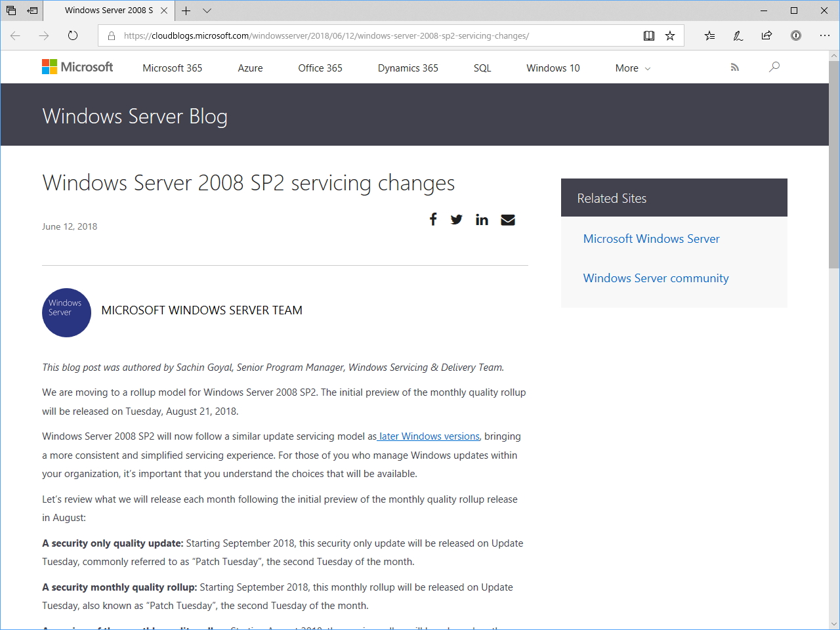Viewport: 840px width, 630px height.
Task: Open the RSS feed icon
Action: pos(734,67)
